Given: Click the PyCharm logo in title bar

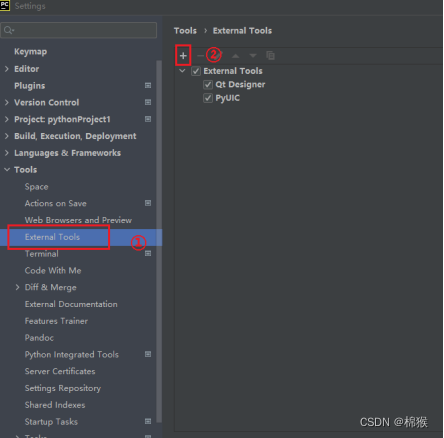Looking at the screenshot, I should tap(5, 6).
